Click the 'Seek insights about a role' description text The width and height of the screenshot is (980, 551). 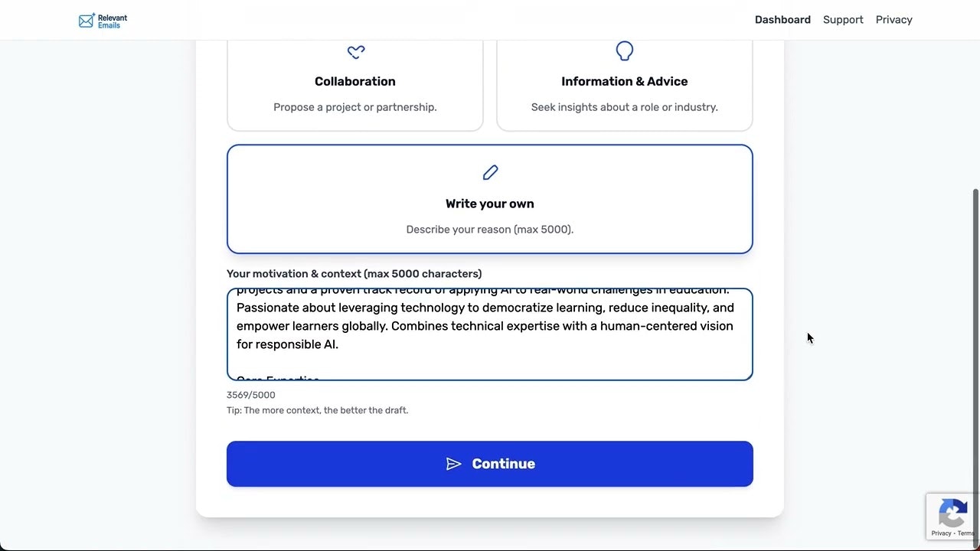point(624,107)
